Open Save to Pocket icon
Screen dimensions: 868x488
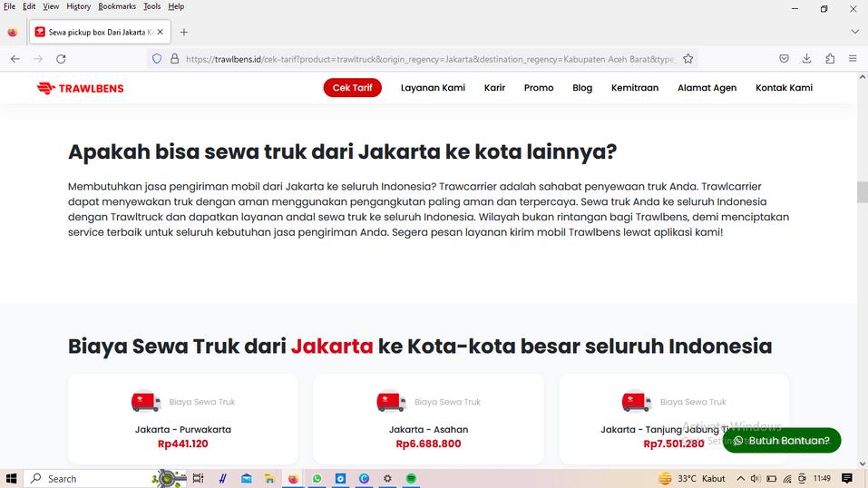[784, 59]
